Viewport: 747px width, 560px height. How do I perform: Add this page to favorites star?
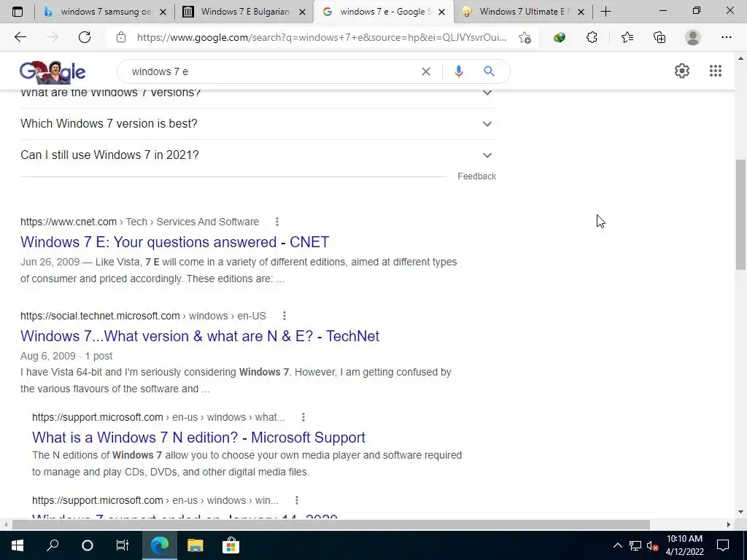point(525,37)
